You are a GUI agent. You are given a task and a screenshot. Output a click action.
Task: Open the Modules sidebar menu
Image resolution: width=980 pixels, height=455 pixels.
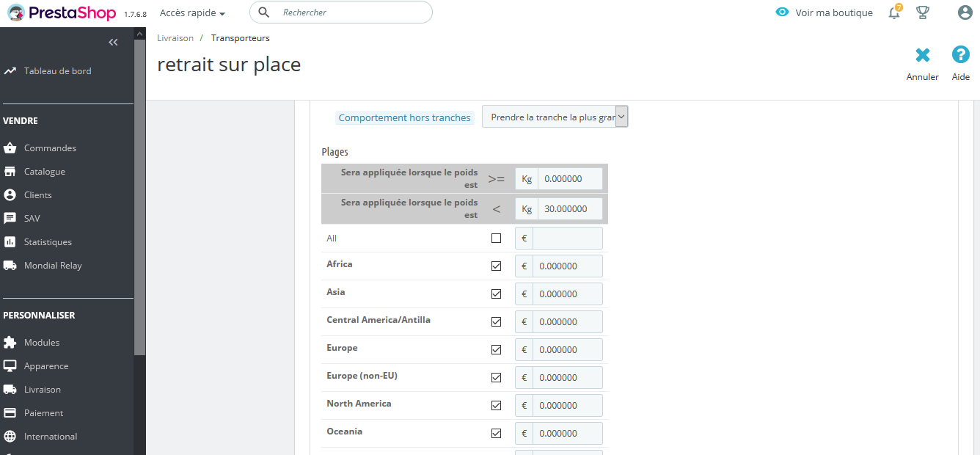tap(42, 343)
